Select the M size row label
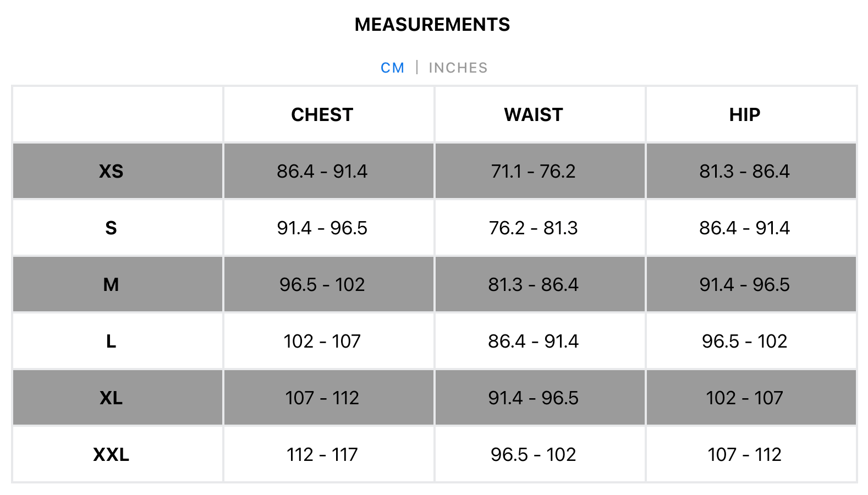Viewport: 868px width, 495px height. click(x=111, y=284)
